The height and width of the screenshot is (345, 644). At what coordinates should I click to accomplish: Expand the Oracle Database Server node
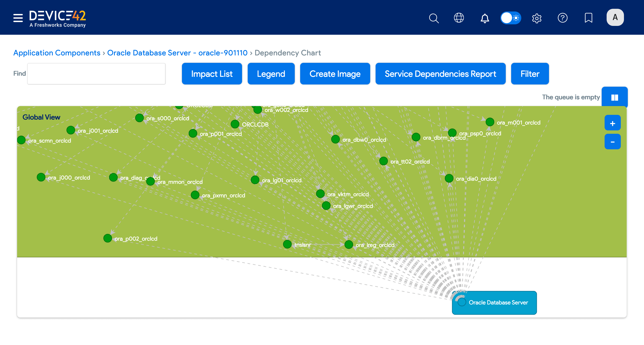tap(462, 302)
